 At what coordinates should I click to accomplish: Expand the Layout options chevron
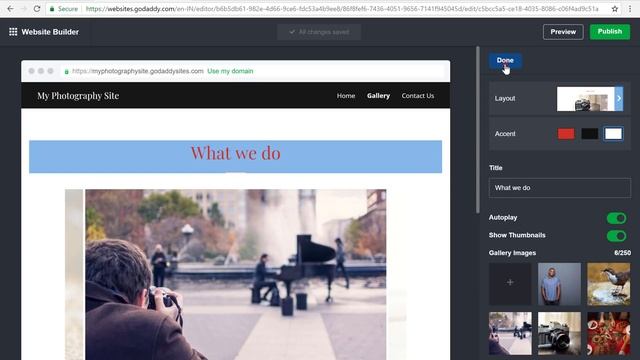tap(619, 98)
